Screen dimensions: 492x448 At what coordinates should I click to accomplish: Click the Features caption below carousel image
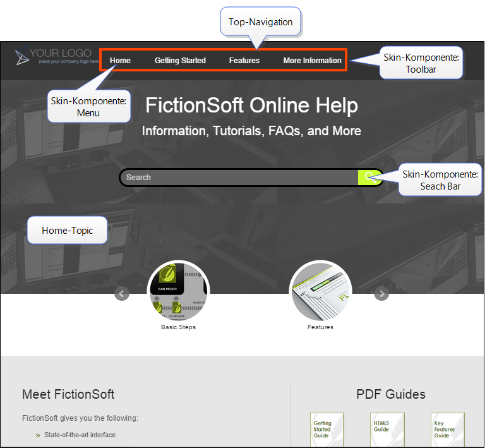320,327
